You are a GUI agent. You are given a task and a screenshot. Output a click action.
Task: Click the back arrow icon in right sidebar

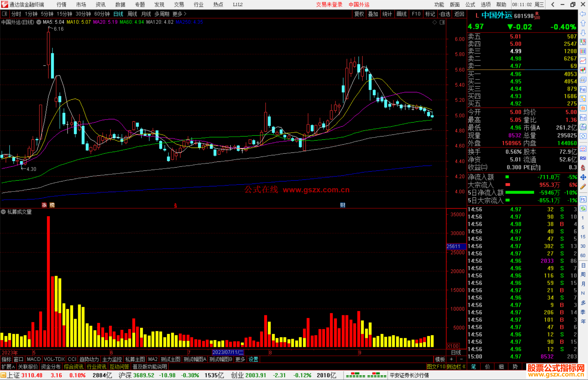click(x=583, y=14)
